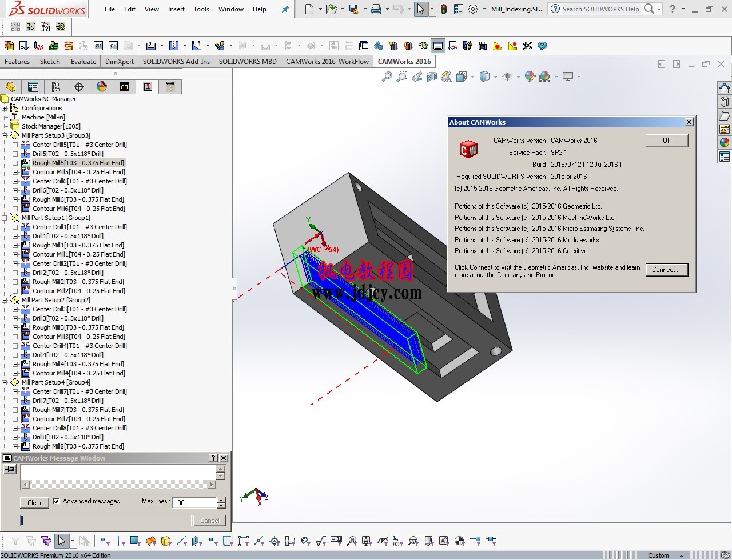The width and height of the screenshot is (732, 560).
Task: Click the binoculars icon in CAMWorks toolbar
Action: [483, 46]
